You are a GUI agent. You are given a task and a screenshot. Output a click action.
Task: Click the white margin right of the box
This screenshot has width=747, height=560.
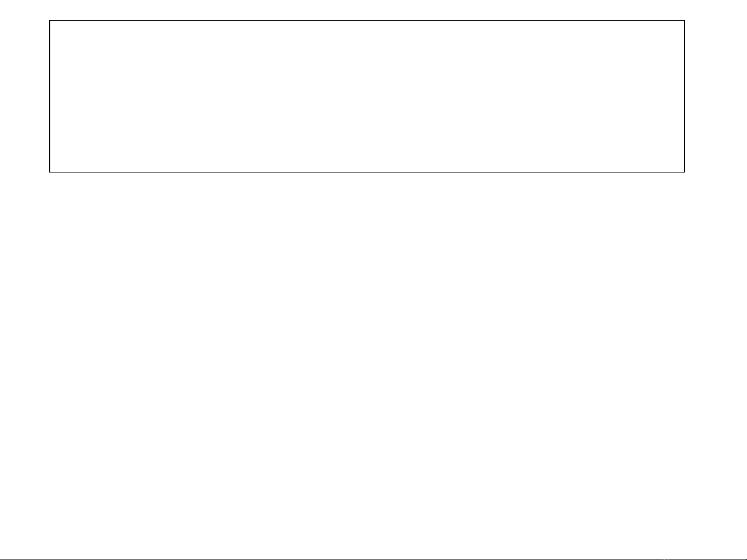(716, 96)
